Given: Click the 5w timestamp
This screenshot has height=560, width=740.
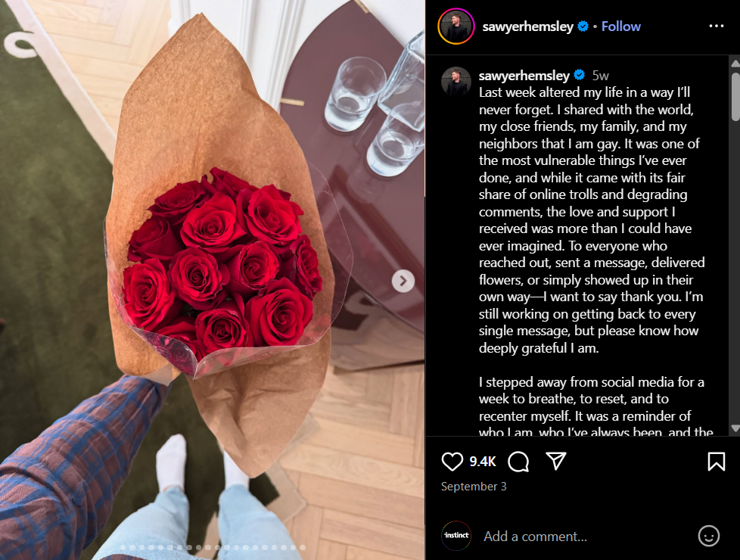Looking at the screenshot, I should pos(600,76).
